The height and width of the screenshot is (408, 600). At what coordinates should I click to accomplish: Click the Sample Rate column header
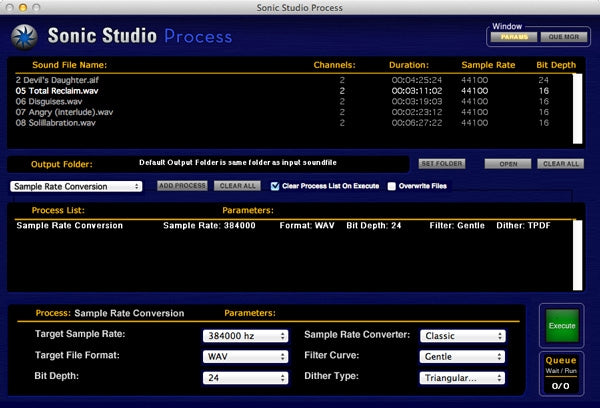coord(488,65)
